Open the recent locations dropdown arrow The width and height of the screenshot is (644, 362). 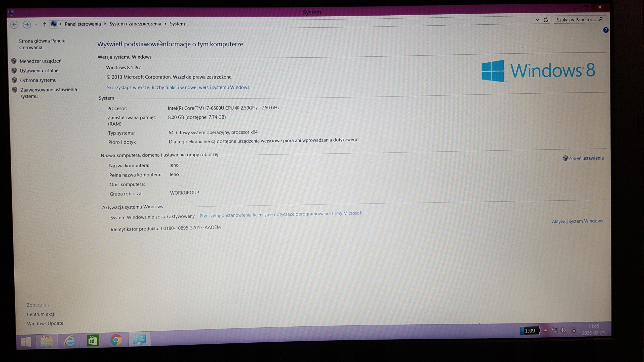pos(36,24)
